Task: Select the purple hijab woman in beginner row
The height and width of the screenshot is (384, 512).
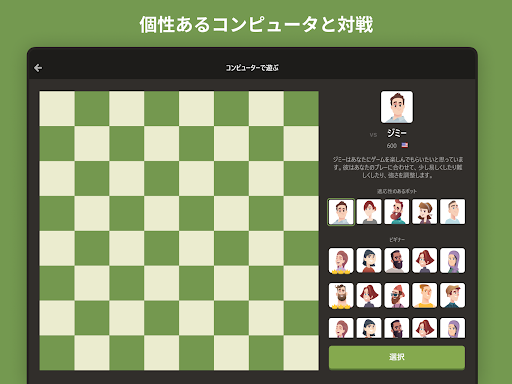Action: tap(452, 260)
